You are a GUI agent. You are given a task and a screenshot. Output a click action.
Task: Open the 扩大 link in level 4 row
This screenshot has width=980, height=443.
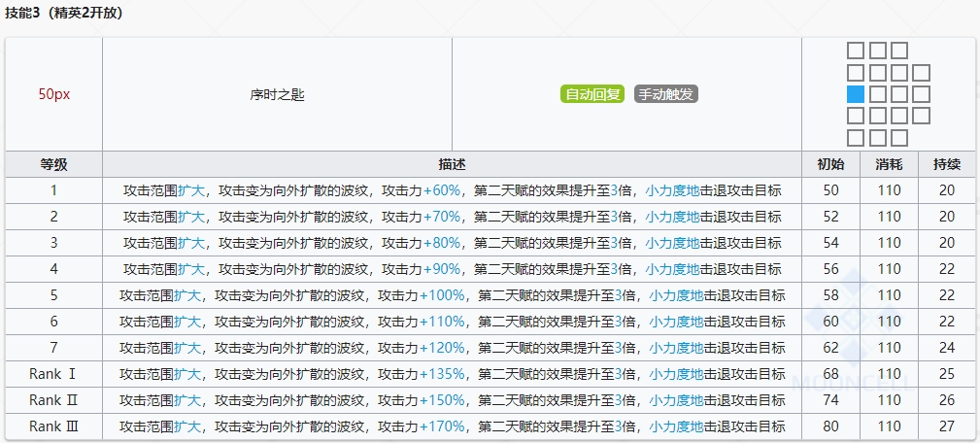tap(191, 269)
